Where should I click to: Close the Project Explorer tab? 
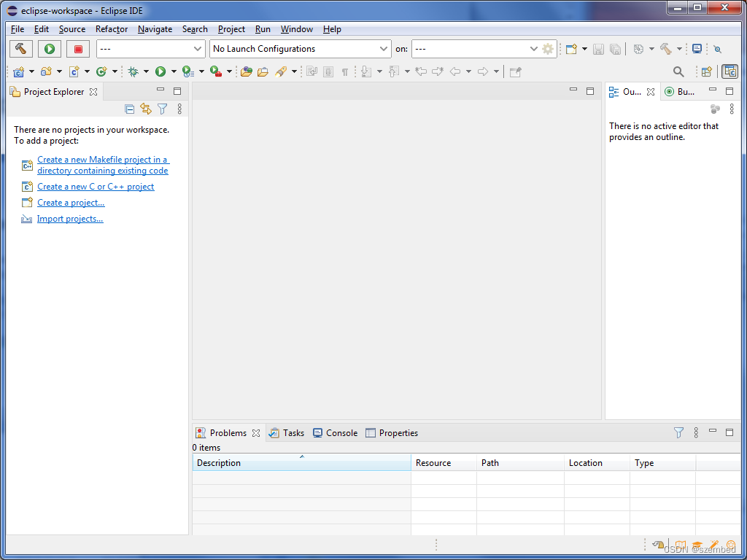pos(93,92)
